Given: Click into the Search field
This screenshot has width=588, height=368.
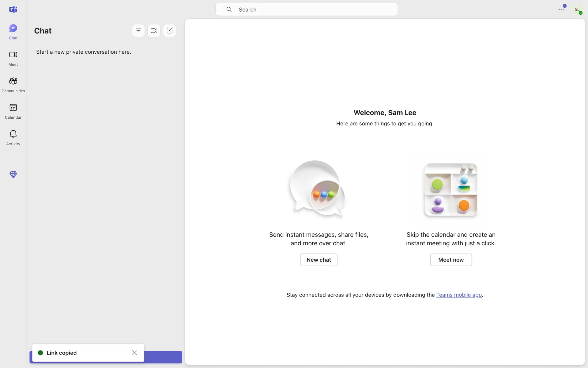Looking at the screenshot, I should point(312,10).
